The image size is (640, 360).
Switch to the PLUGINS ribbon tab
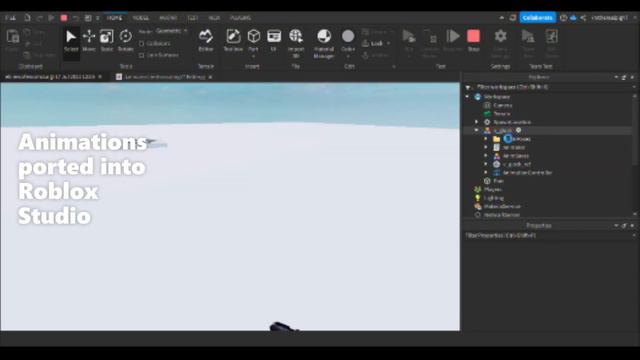click(240, 18)
